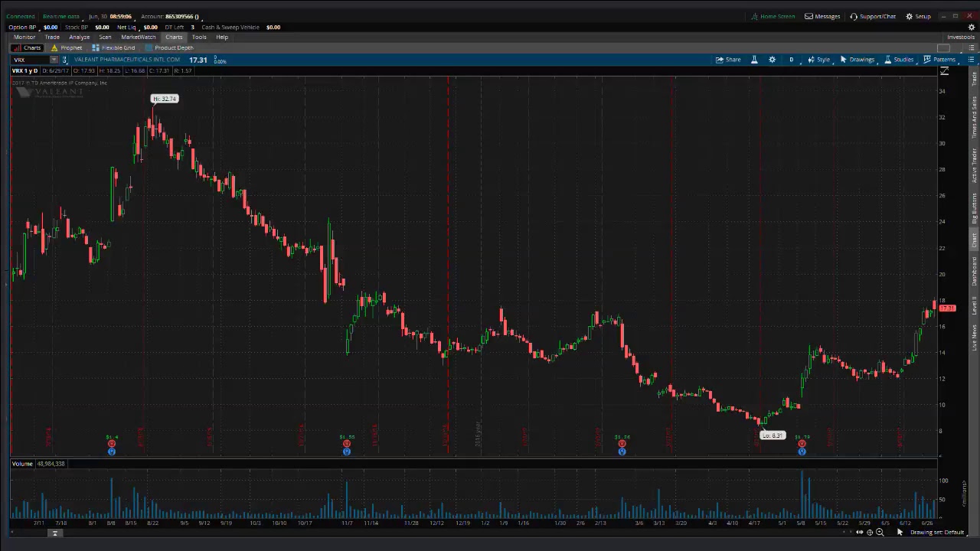Screen dimensions: 980x551
Task: Click the Connected status indicator
Action: [x=20, y=16]
